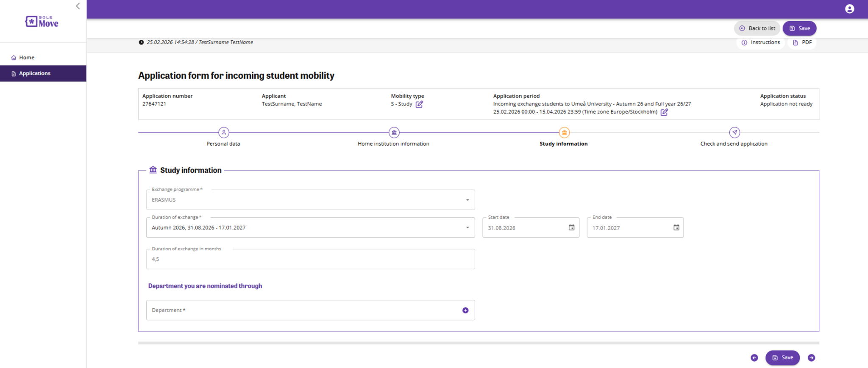This screenshot has height=368, width=868.
Task: Go to Check and send application step
Action: click(x=734, y=133)
